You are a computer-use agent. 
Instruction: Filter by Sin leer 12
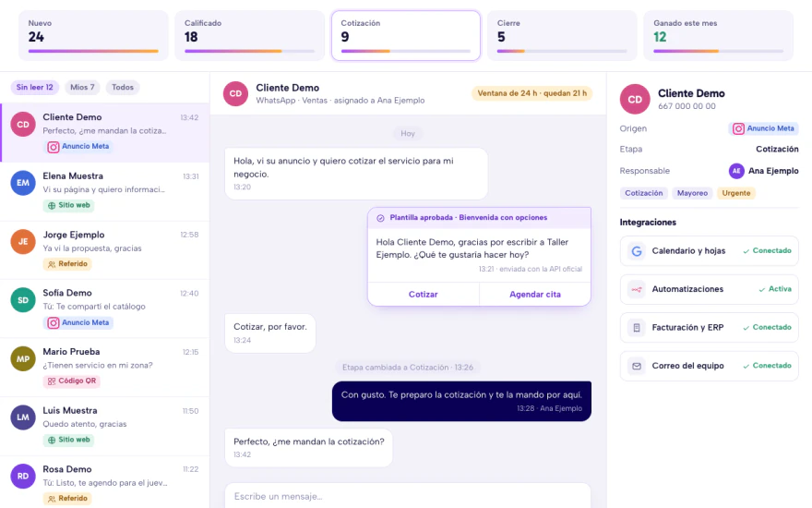(x=35, y=87)
